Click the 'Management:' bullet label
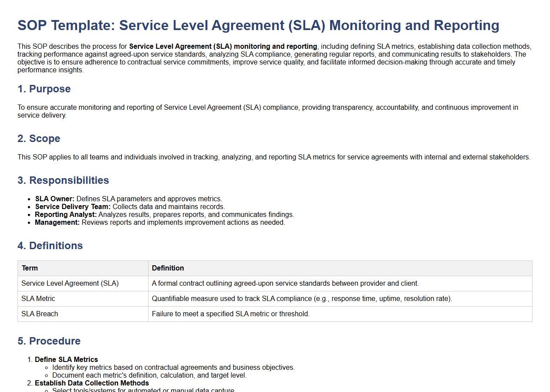550x392 pixels. pos(57,223)
